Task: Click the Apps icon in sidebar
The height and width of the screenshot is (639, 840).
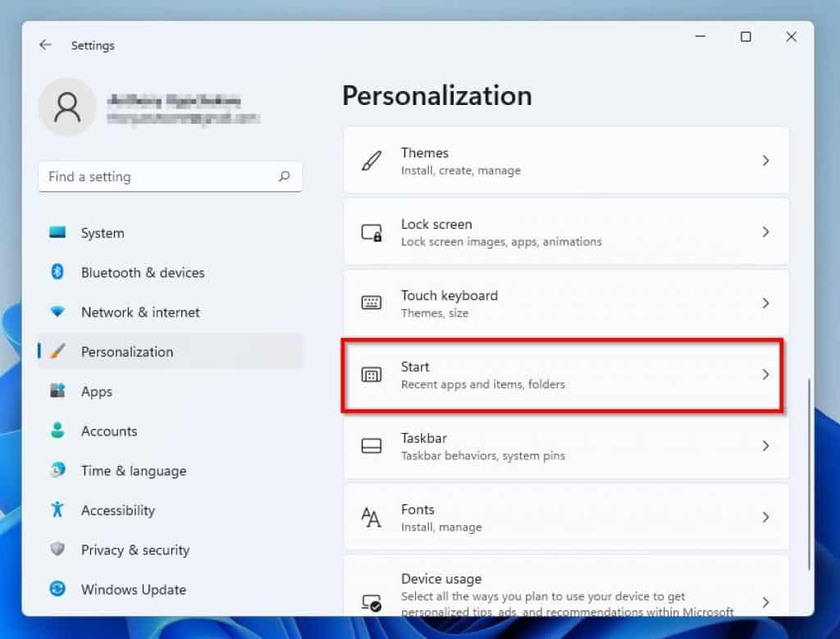Action: [57, 391]
